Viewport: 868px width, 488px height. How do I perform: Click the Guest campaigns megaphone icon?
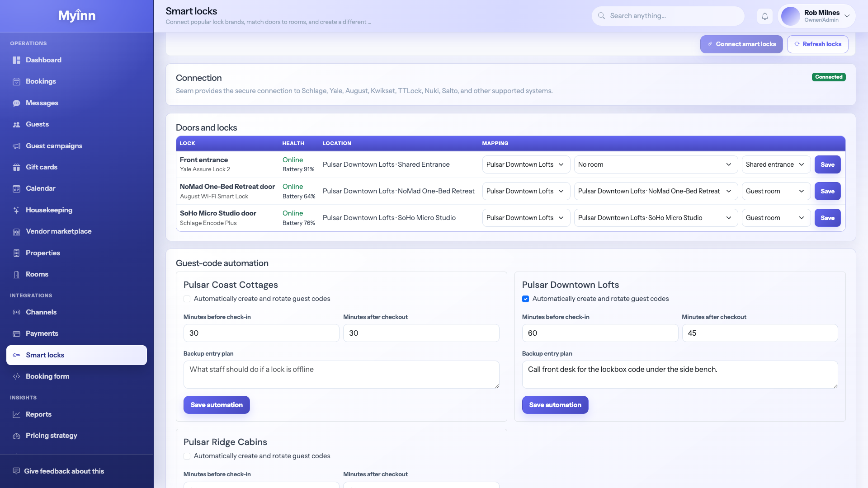click(17, 146)
